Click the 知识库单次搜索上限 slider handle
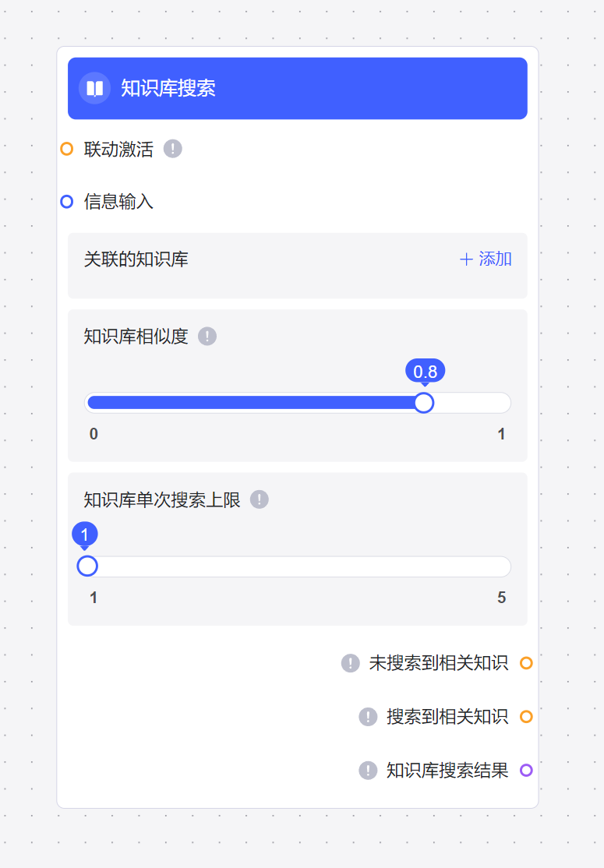This screenshot has height=868, width=604. click(x=87, y=566)
